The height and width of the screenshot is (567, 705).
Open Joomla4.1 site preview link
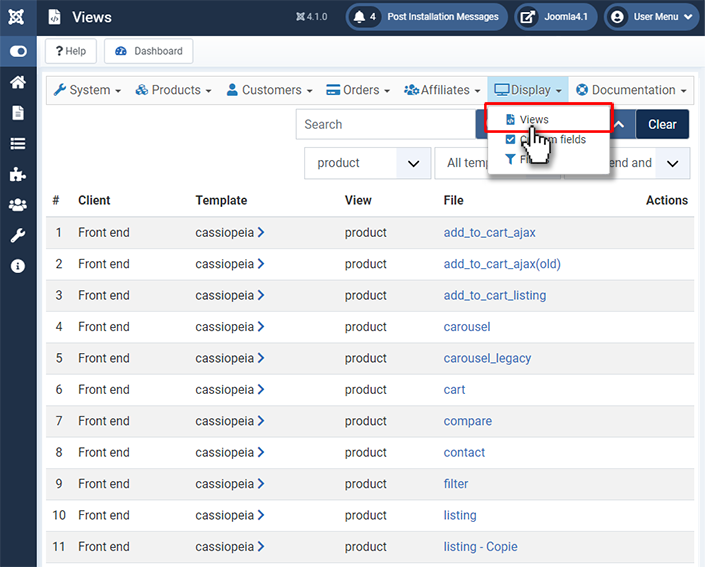coord(566,17)
